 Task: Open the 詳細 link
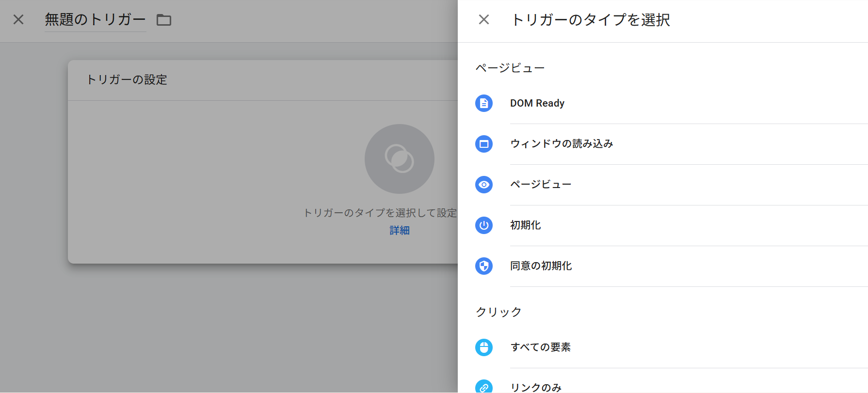point(399,231)
